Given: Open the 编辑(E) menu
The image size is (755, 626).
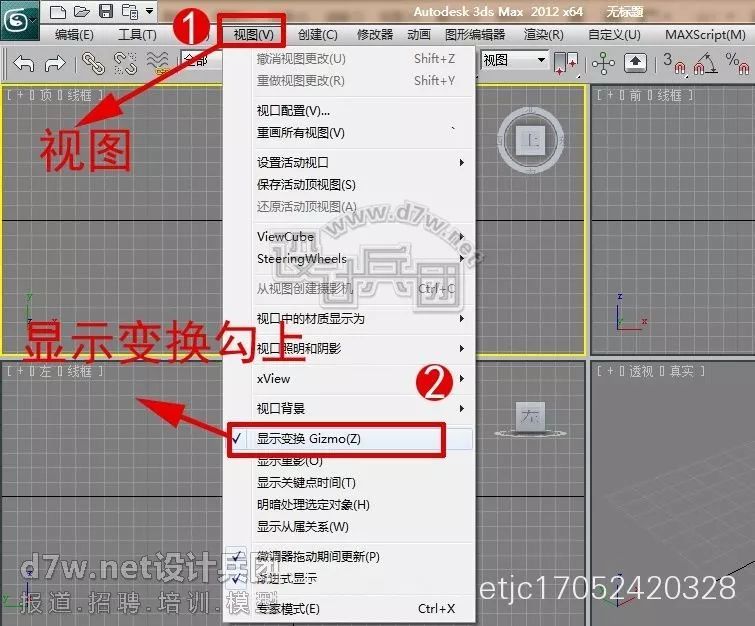Looking at the screenshot, I should coord(74,35).
